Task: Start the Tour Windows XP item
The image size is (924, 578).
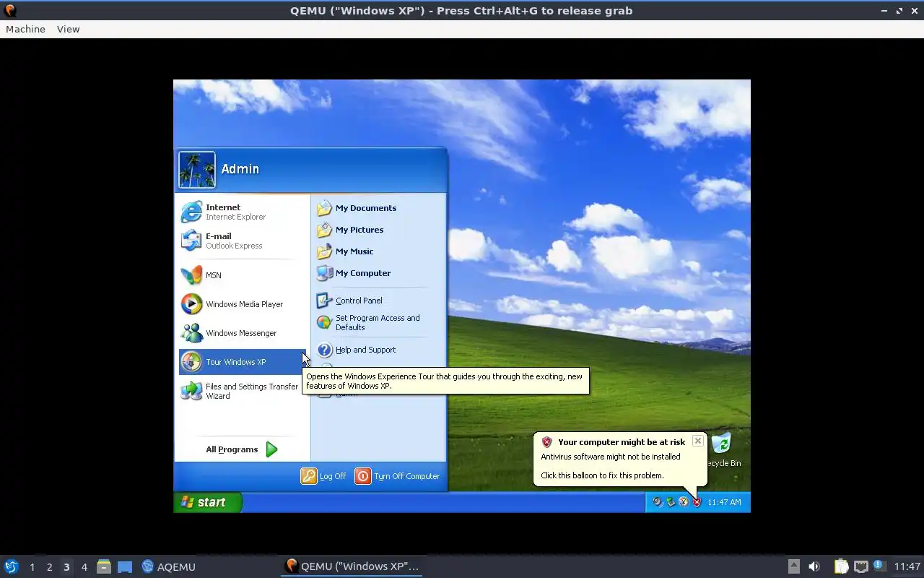Action: pos(243,362)
